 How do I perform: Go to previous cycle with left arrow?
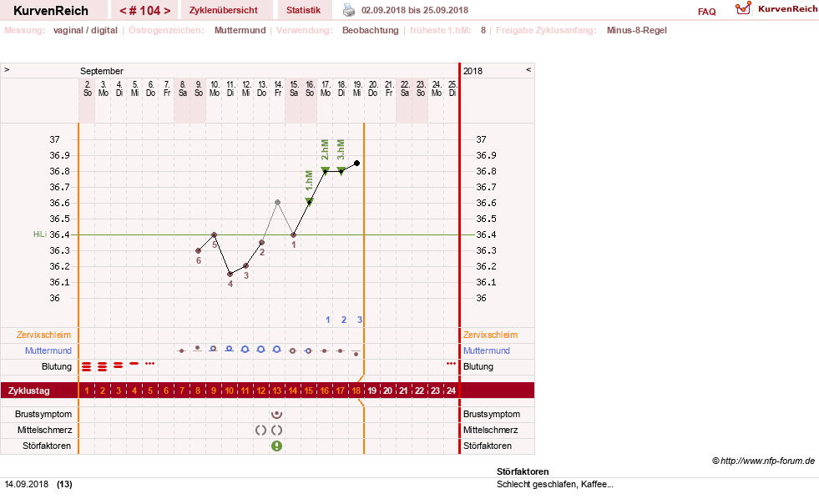(x=123, y=11)
